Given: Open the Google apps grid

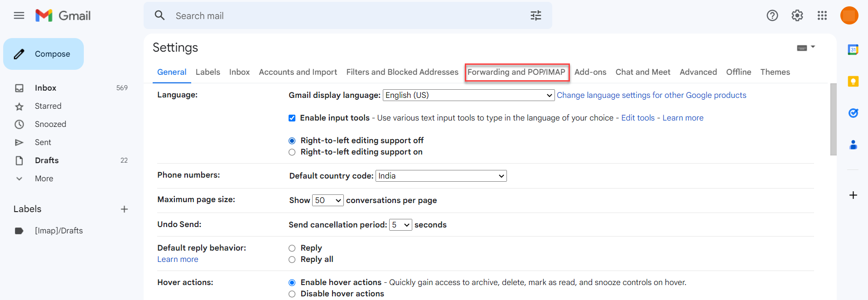Looking at the screenshot, I should click(822, 16).
